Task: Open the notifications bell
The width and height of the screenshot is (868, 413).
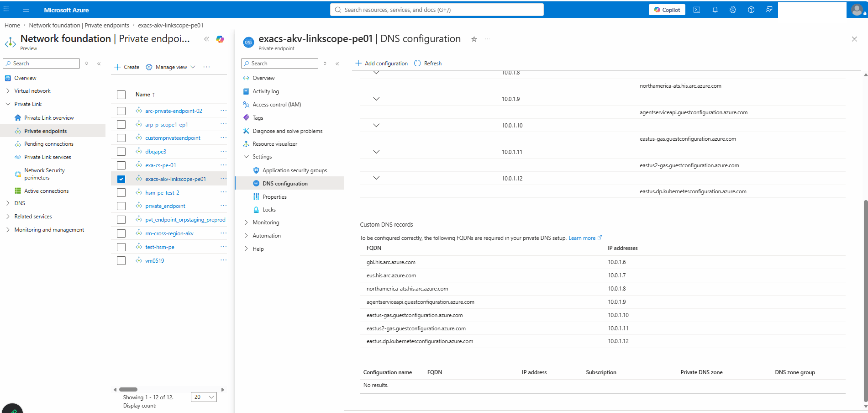Action: 715,10
